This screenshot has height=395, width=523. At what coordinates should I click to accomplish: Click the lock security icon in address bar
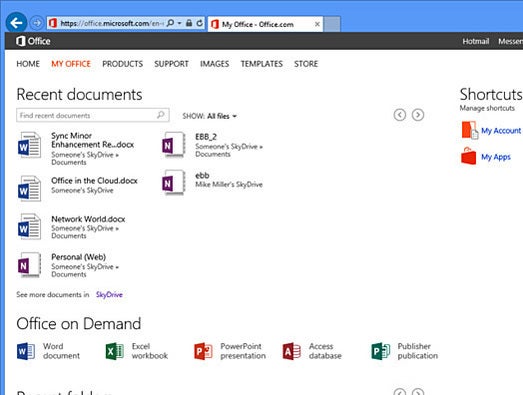click(x=189, y=23)
